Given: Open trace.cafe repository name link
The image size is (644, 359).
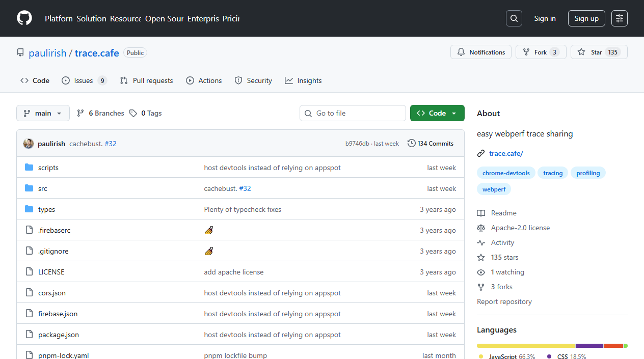Looking at the screenshot, I should point(97,52).
